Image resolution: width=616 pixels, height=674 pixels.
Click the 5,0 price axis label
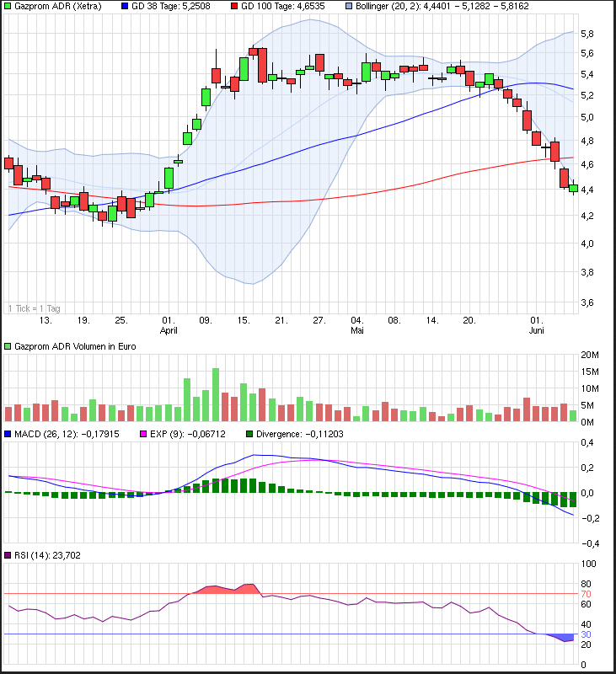click(x=587, y=117)
